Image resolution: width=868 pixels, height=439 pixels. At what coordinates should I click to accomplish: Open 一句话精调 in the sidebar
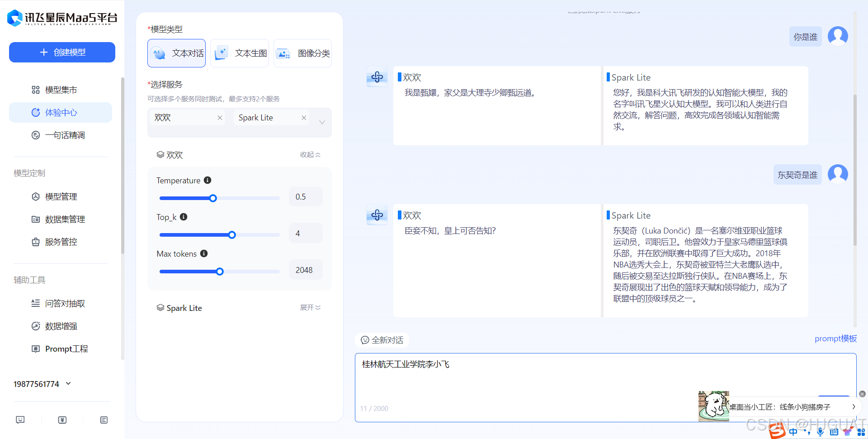pos(61,135)
